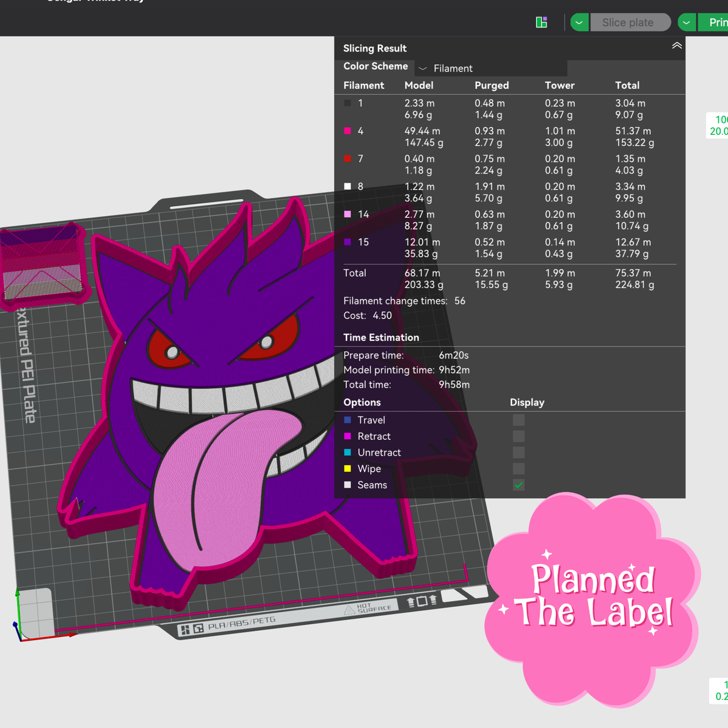
Task: Click the '147.45 g' model weight value
Action: pyautogui.click(x=424, y=143)
